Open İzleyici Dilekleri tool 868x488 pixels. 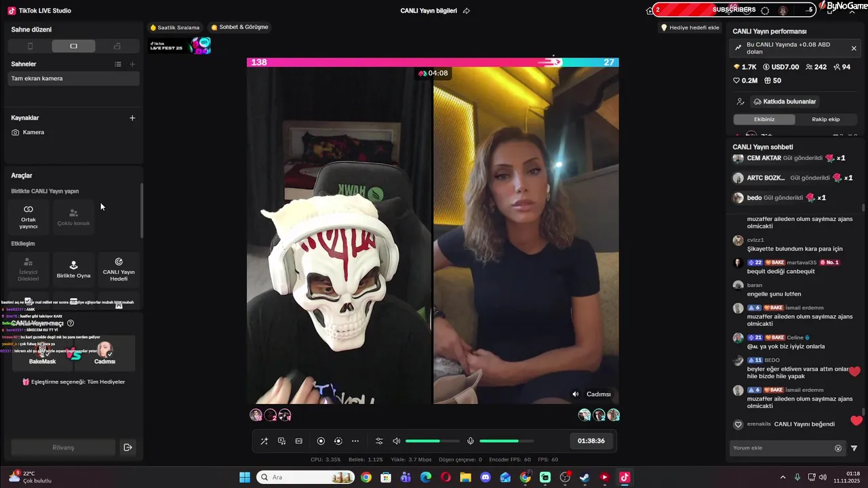[28, 269]
